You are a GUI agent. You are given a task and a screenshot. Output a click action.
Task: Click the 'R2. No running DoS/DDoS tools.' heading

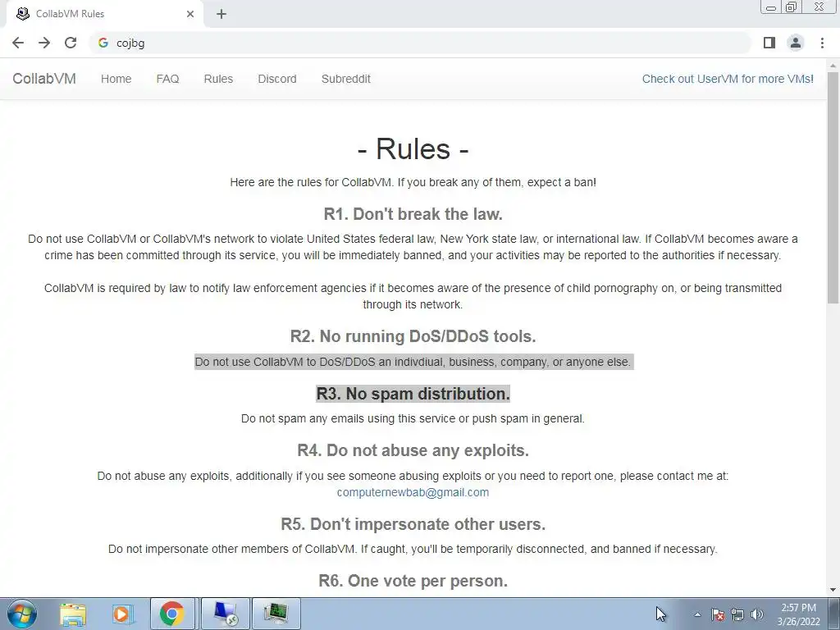pos(413,336)
